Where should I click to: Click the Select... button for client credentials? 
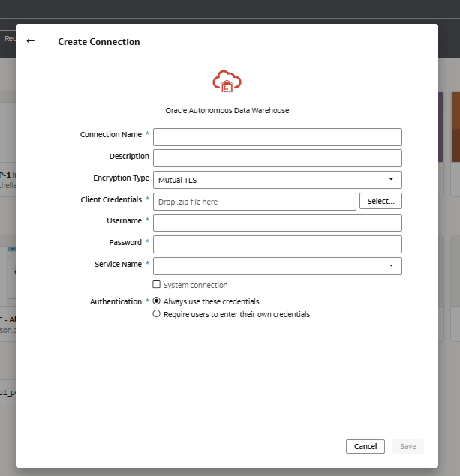pos(380,201)
